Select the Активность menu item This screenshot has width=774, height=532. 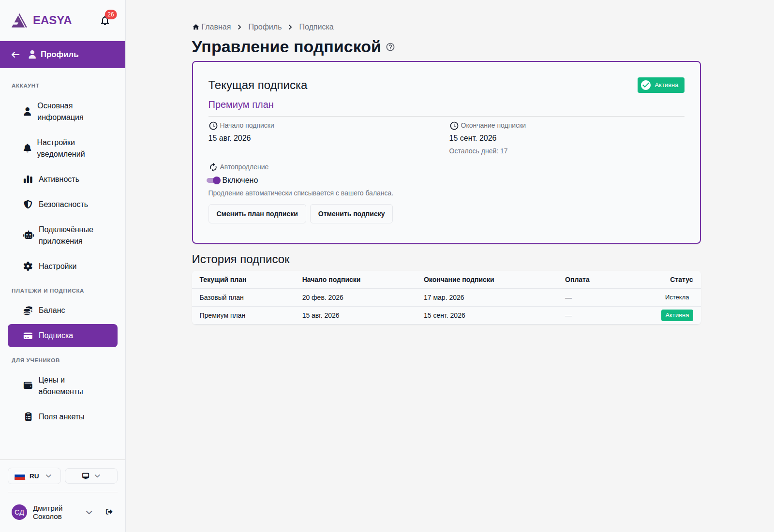coord(62,179)
